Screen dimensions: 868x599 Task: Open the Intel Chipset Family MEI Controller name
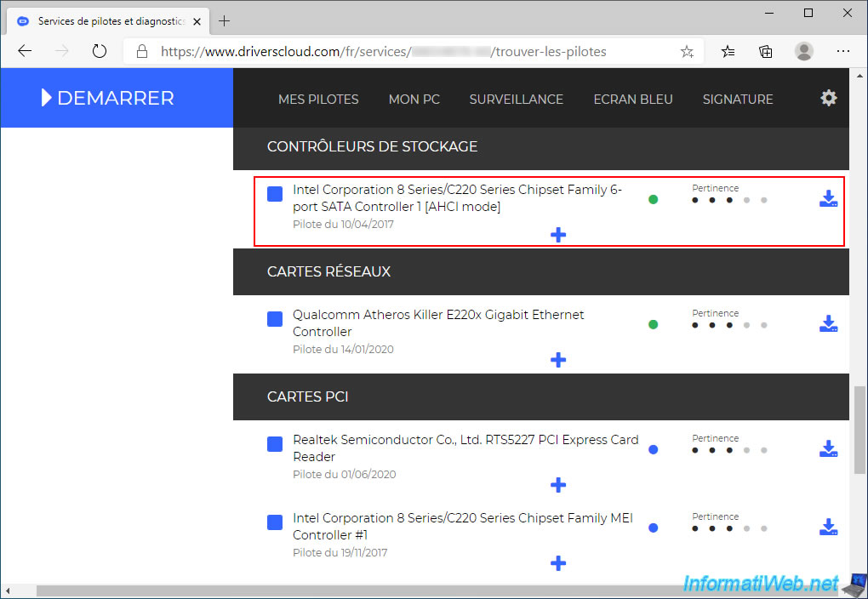click(463, 527)
